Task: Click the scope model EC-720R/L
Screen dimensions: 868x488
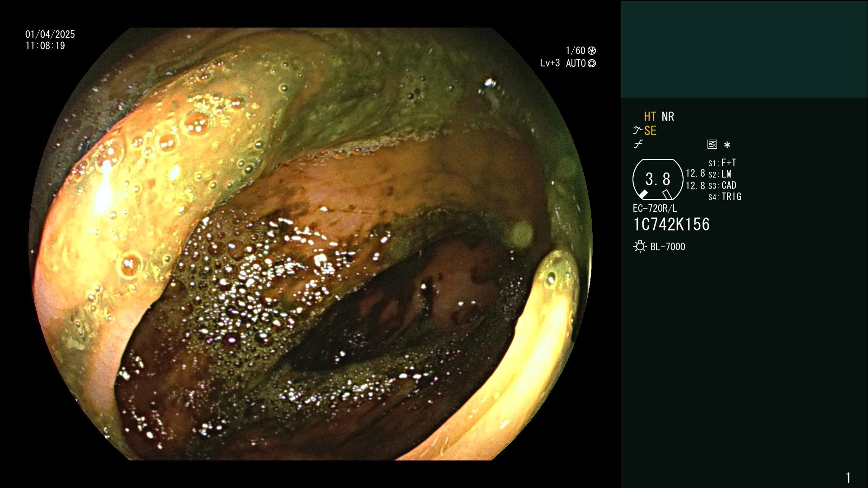Action: (655, 209)
